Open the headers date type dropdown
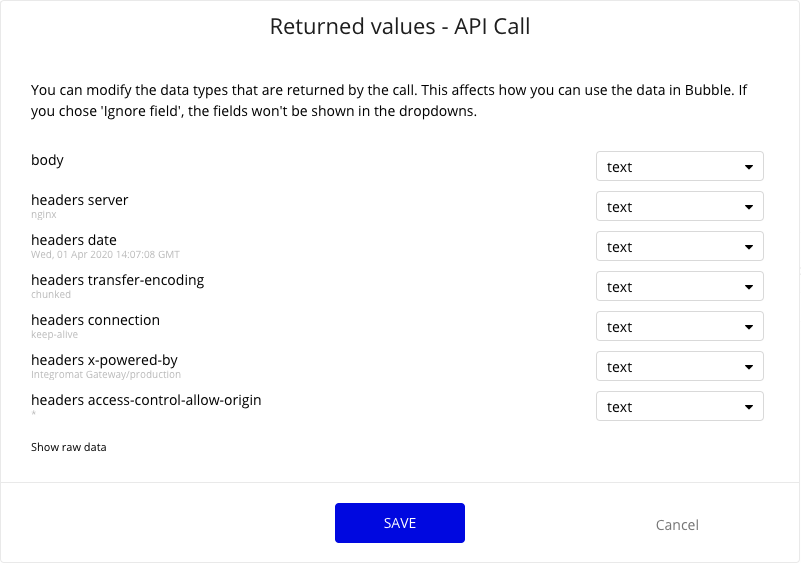 click(679, 246)
